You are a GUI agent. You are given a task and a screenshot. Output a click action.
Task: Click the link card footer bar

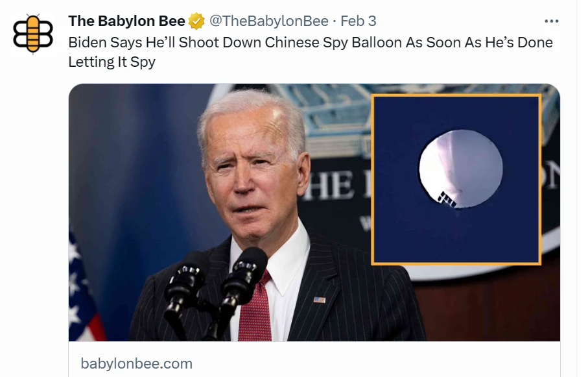click(314, 359)
